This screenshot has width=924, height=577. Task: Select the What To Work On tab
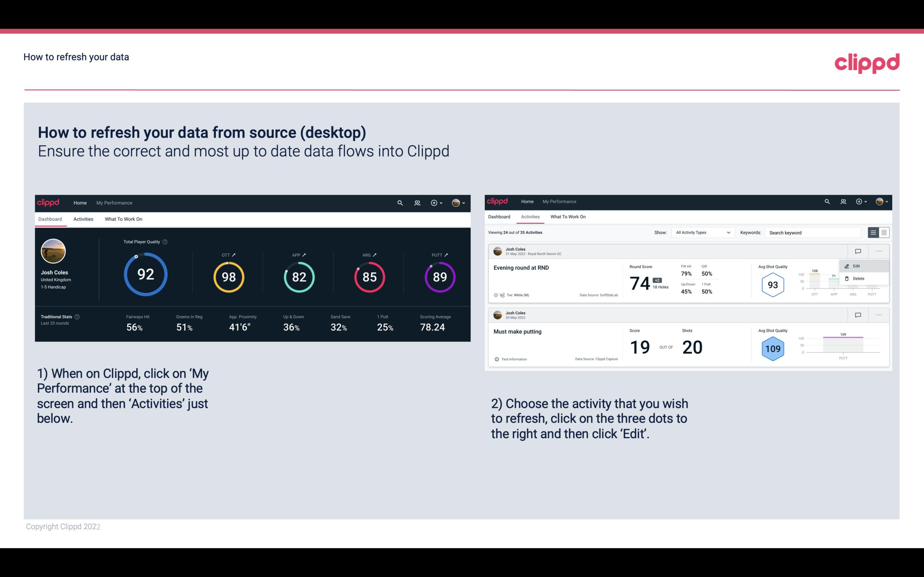[x=124, y=219]
